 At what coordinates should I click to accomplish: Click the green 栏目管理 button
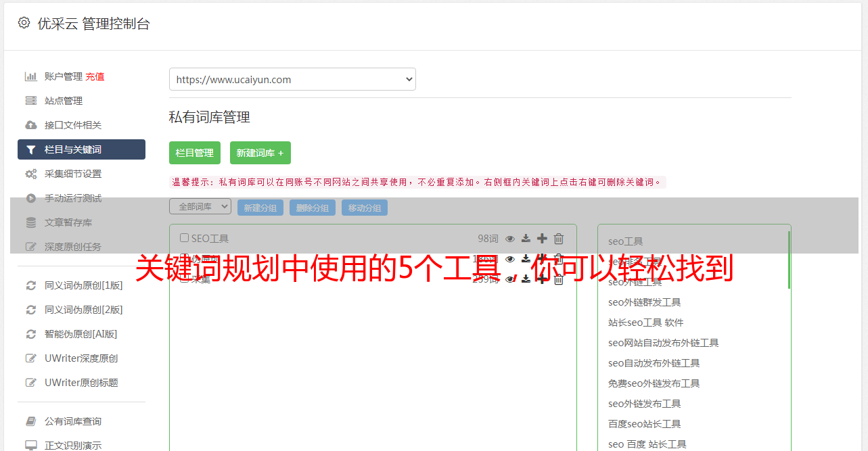195,153
